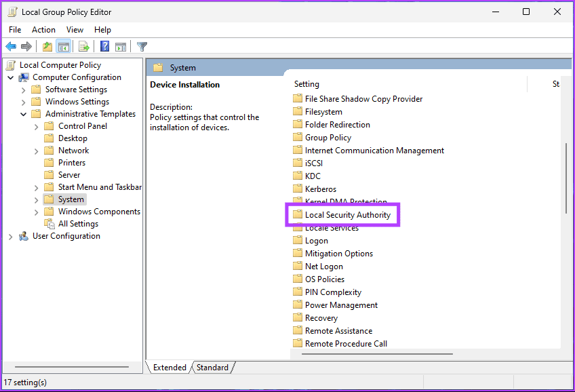This screenshot has height=392, width=575.
Task: Open the Local Security Authority folder
Action: click(347, 214)
